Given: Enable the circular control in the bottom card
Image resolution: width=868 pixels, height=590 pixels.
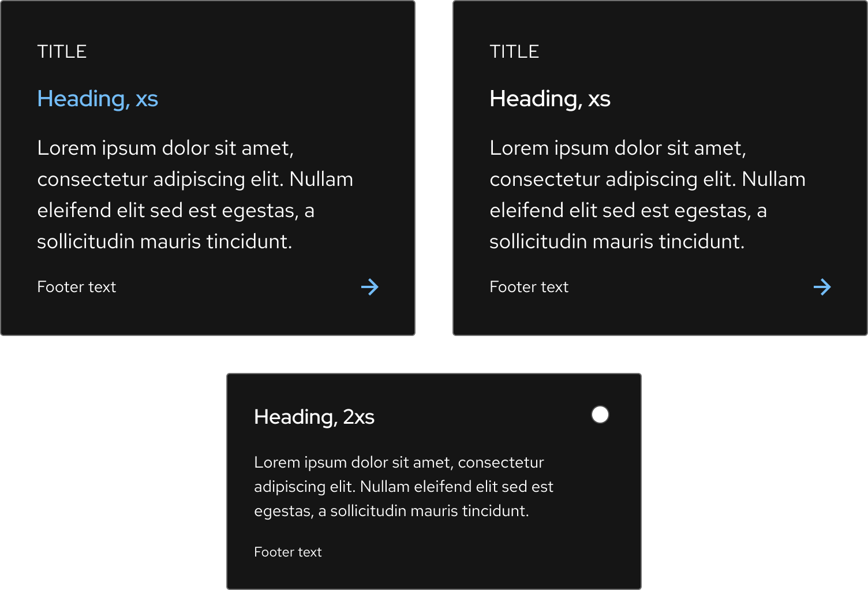Looking at the screenshot, I should 600,414.
